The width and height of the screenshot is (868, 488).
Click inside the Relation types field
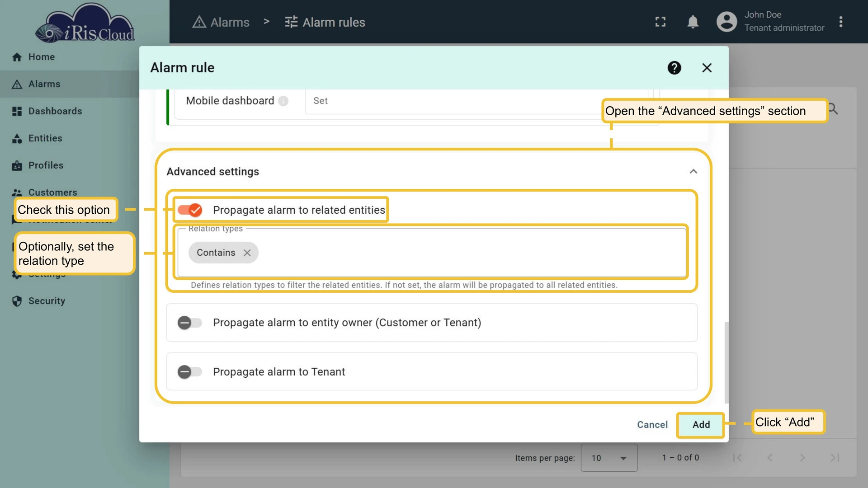pyautogui.click(x=432, y=253)
